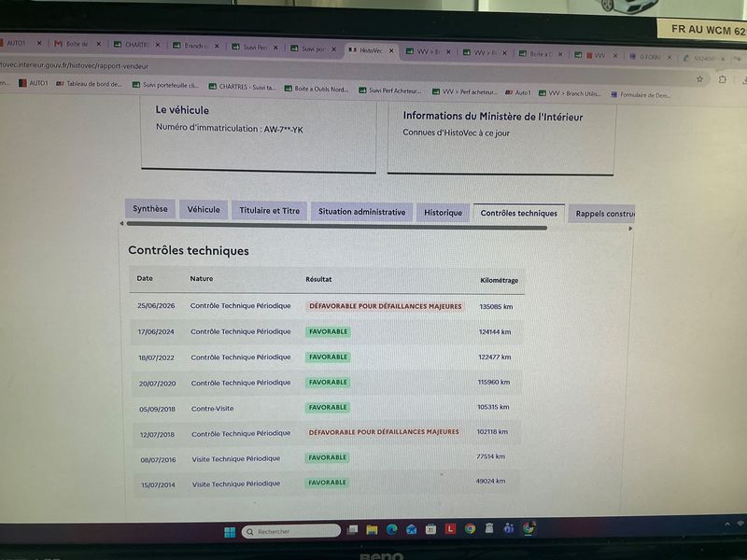The height and width of the screenshot is (560, 747).
Task: Select the Situation administrative tab
Action: 362,212
